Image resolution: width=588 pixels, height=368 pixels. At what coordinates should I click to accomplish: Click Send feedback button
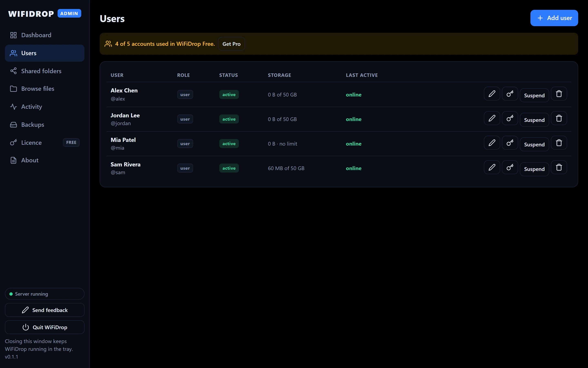[45, 310]
